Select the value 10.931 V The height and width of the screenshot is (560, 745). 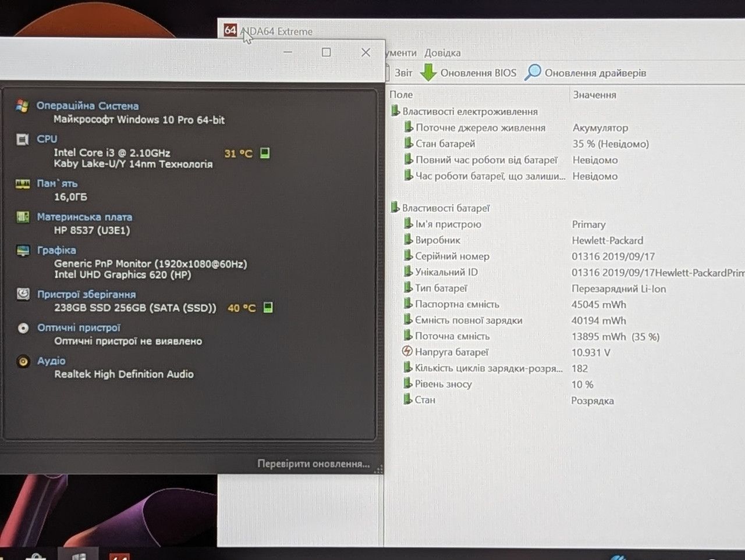pyautogui.click(x=591, y=352)
